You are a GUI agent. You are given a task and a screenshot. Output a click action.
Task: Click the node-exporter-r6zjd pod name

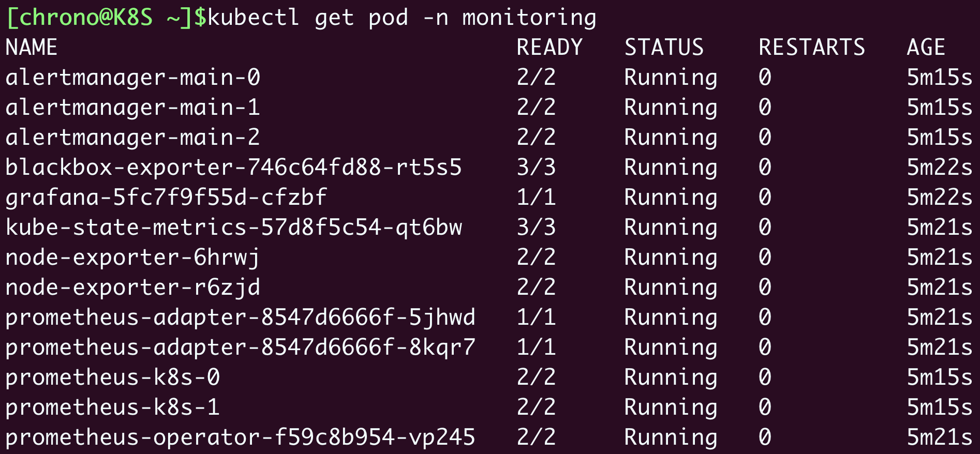tap(132, 287)
